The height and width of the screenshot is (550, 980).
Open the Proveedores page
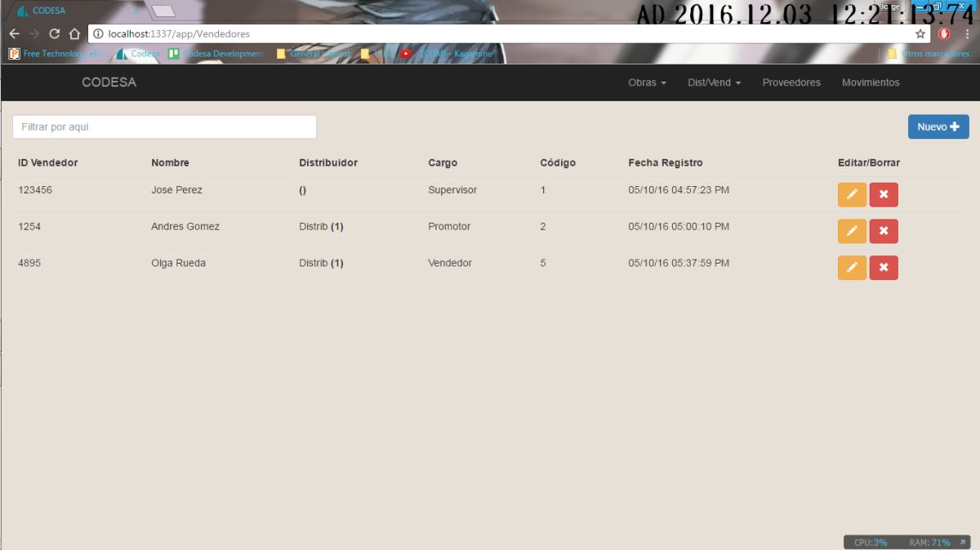791,82
